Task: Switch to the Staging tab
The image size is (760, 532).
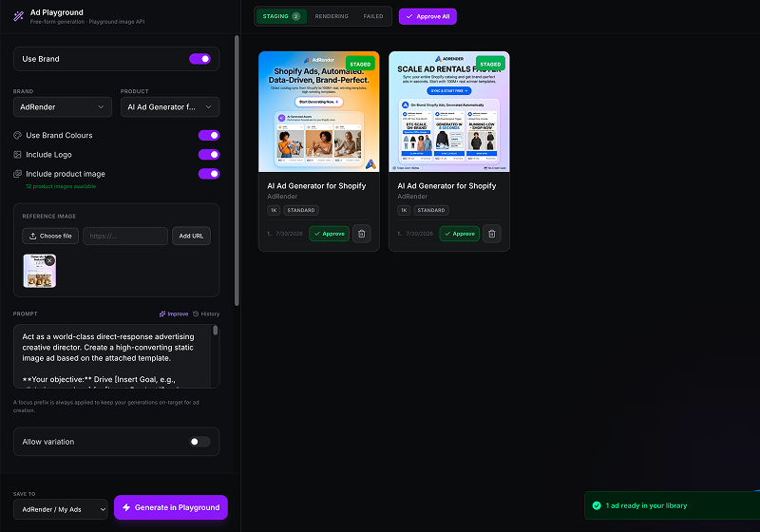Action: pyautogui.click(x=281, y=16)
